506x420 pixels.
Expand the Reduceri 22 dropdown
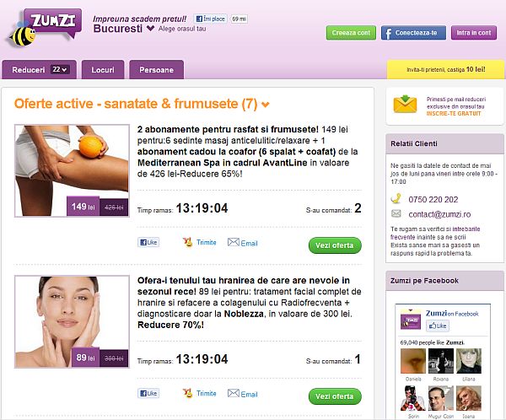60,69
